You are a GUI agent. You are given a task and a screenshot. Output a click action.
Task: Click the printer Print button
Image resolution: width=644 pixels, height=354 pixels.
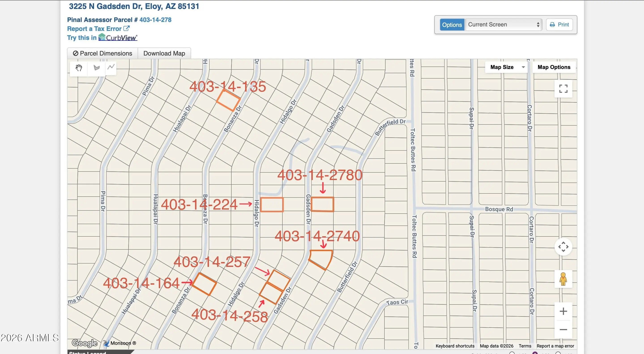point(559,24)
